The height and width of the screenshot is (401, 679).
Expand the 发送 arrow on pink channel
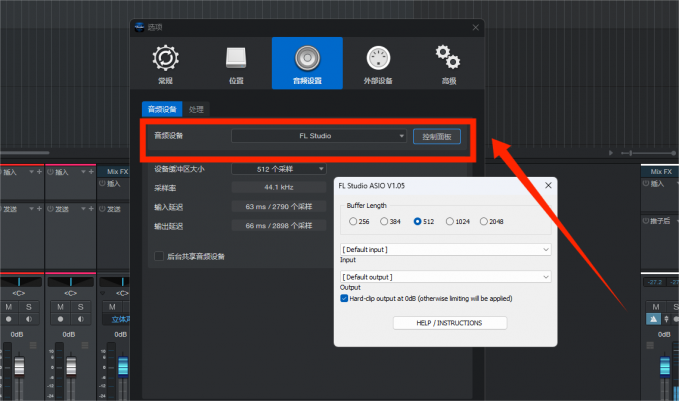coord(83,209)
